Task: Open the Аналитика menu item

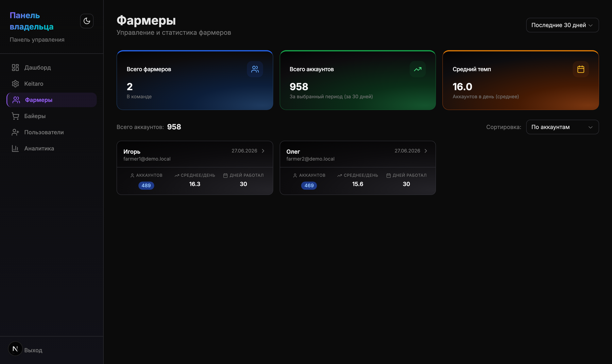Action: pyautogui.click(x=52, y=148)
